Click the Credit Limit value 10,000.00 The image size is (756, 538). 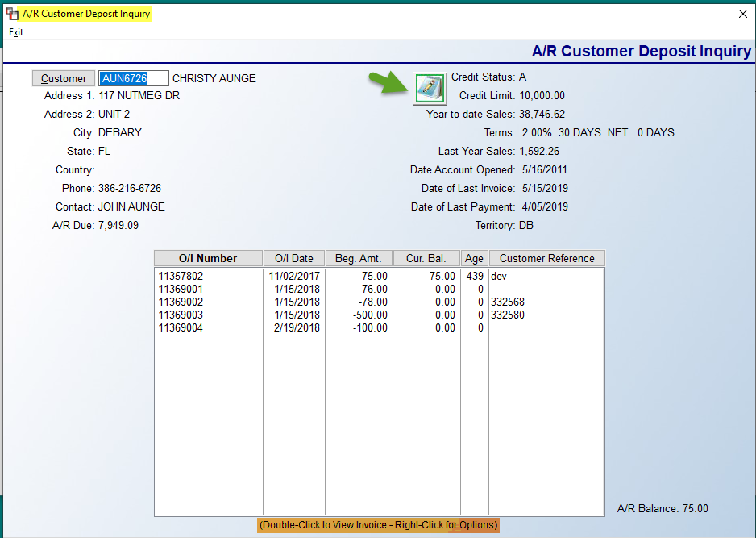542,95
